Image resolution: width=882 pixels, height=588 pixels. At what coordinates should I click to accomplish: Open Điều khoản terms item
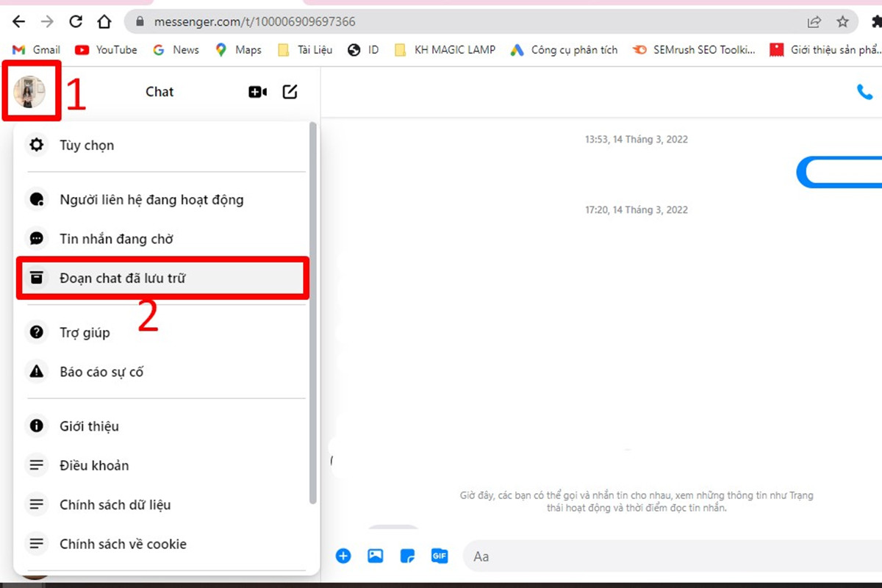coord(166,465)
